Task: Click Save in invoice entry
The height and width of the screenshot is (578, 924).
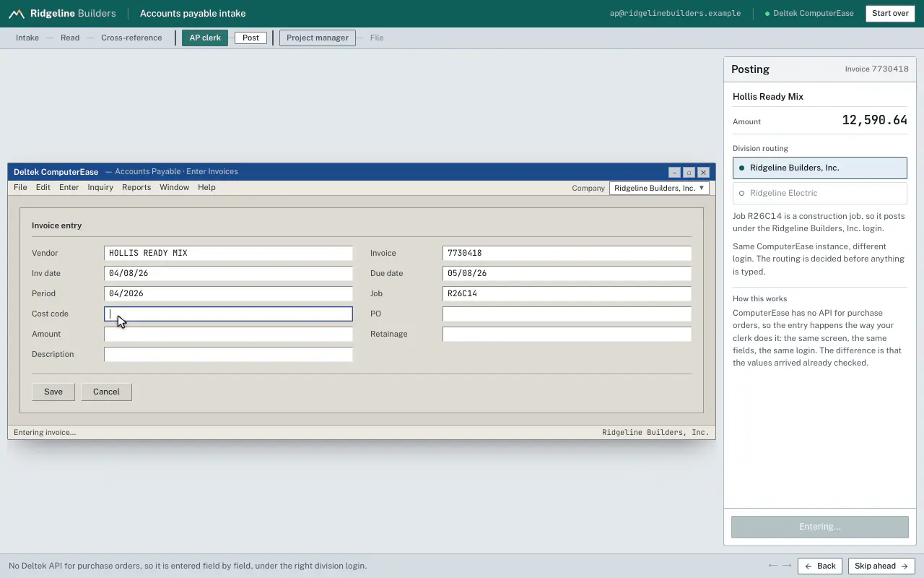Action: (53, 392)
